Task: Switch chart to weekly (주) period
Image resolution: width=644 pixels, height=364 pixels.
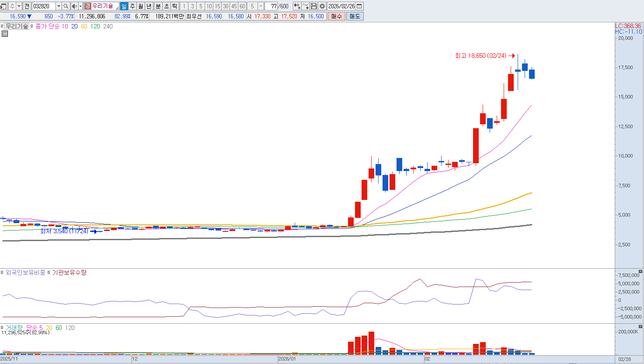Action: tap(132, 6)
